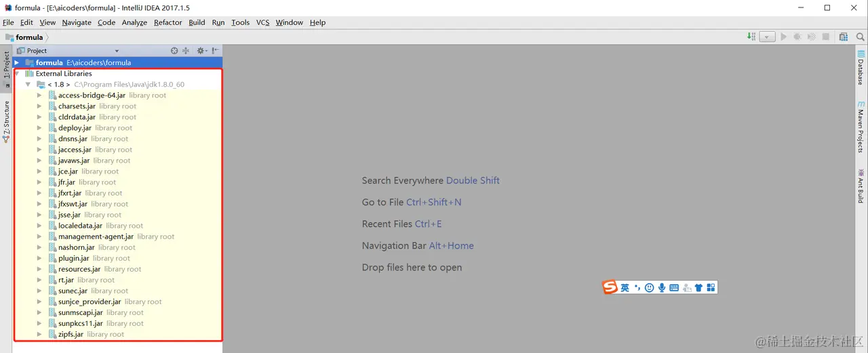The width and height of the screenshot is (868, 353).
Task: Open the Project panel gear settings
Action: pyautogui.click(x=201, y=51)
